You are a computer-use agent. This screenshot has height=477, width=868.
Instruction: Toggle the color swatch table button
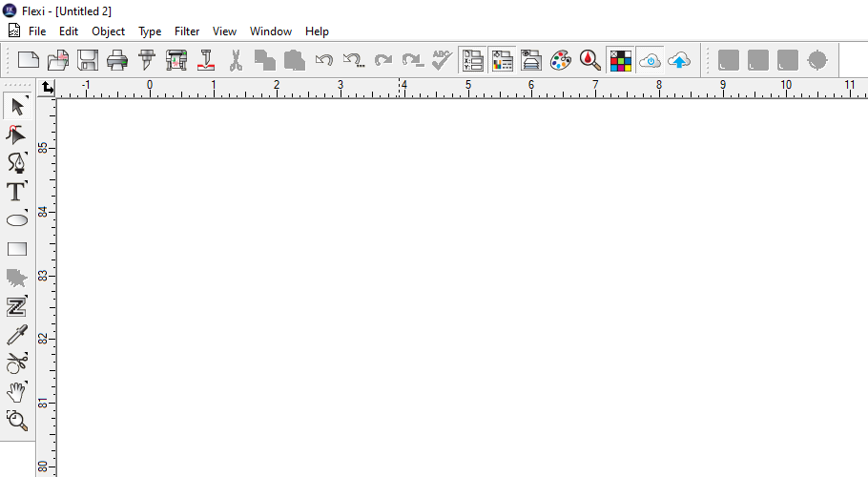[x=620, y=61]
